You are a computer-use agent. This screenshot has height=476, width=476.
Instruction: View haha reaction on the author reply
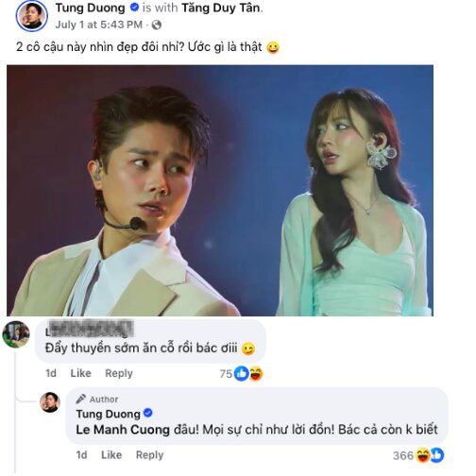pyautogui.click(x=422, y=455)
